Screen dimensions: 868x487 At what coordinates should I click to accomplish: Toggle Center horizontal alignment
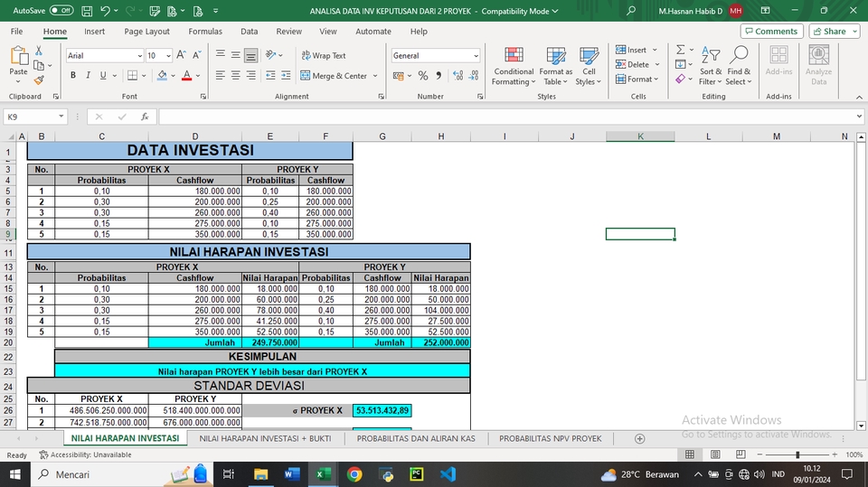tap(235, 75)
